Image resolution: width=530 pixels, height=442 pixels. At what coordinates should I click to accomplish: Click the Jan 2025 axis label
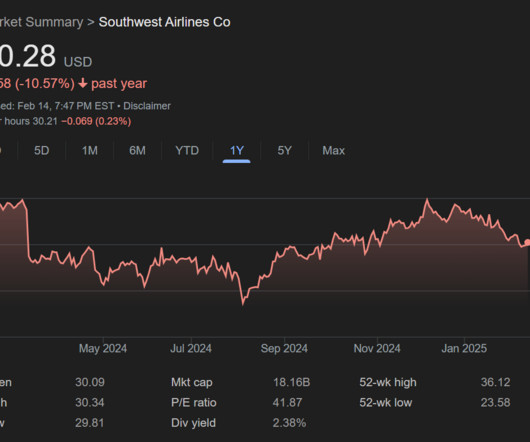[464, 348]
